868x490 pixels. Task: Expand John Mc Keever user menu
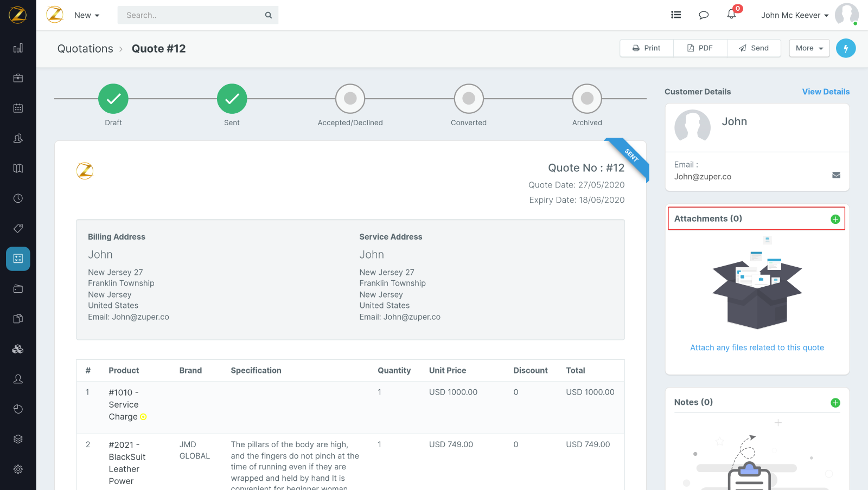pos(794,15)
